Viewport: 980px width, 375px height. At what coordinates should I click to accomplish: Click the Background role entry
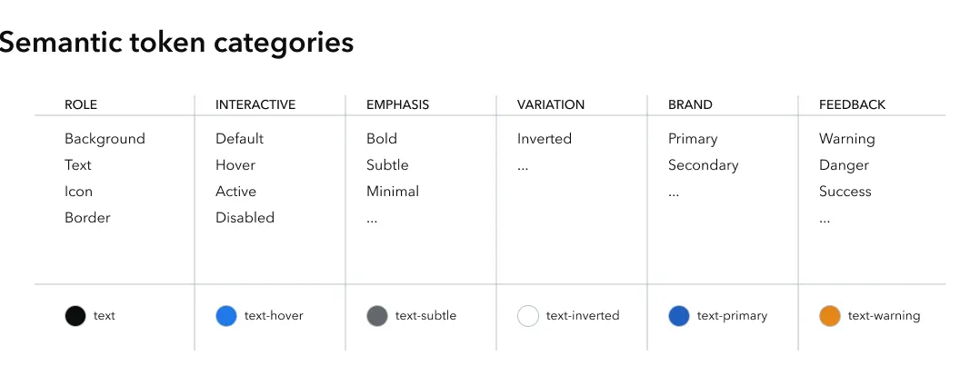coord(105,139)
